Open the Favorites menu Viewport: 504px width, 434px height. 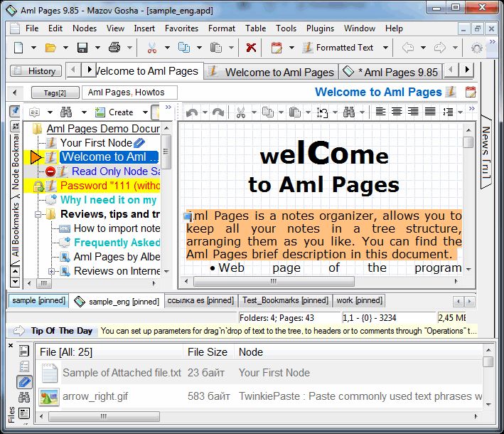tap(181, 28)
